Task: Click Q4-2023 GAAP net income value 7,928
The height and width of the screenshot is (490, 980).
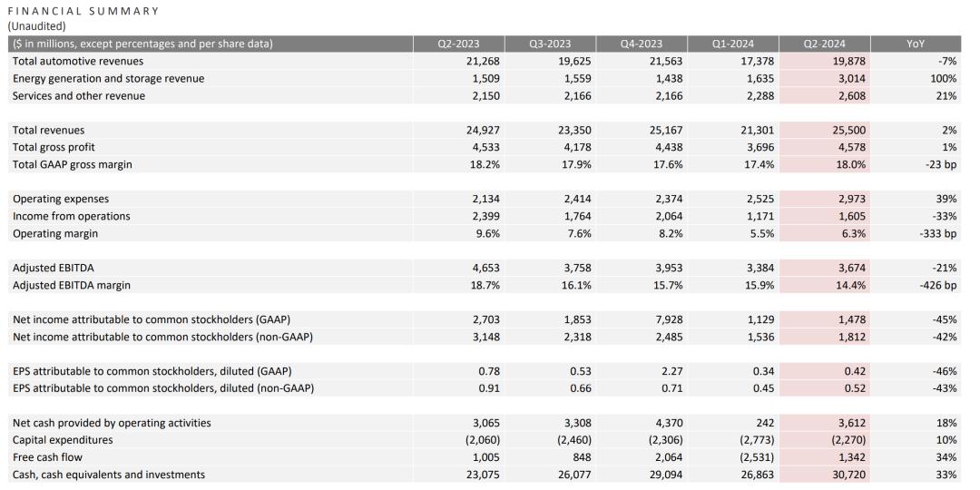Action: [x=669, y=319]
